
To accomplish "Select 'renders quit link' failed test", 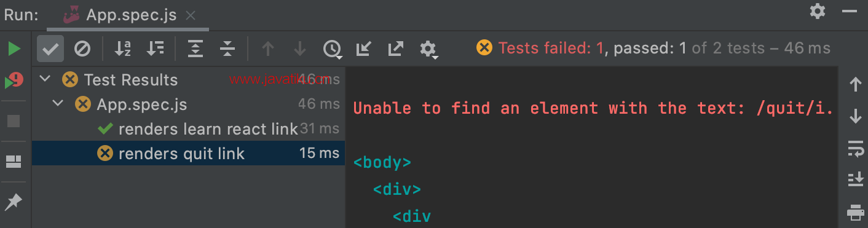I will [x=188, y=153].
